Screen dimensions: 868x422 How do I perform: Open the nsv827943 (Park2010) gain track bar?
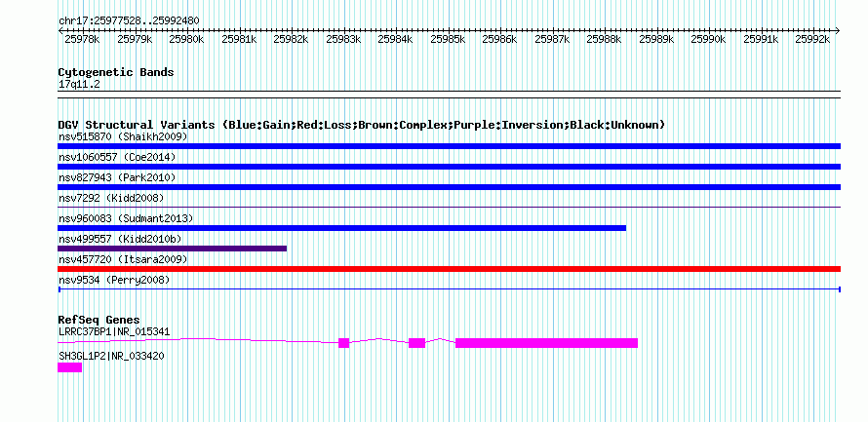tap(449, 187)
